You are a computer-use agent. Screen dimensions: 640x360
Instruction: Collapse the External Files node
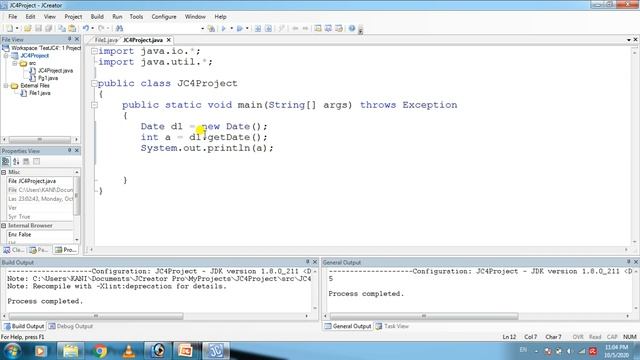click(6, 86)
